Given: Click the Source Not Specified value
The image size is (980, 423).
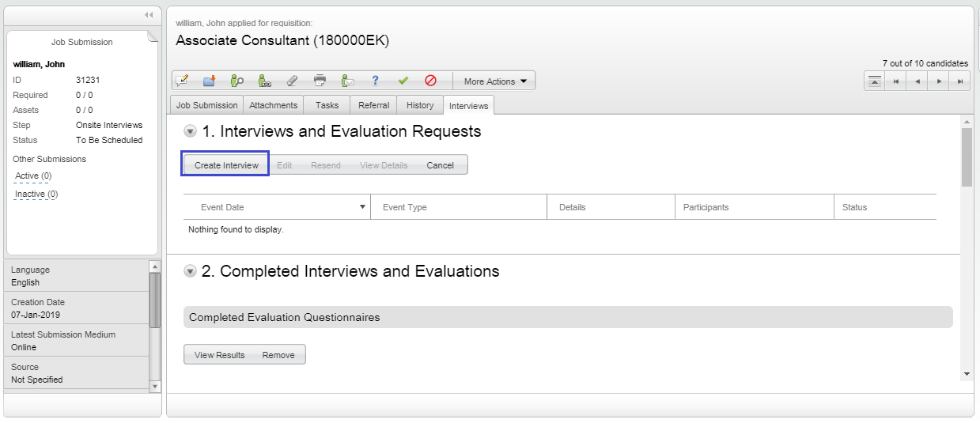Looking at the screenshot, I should (x=37, y=380).
